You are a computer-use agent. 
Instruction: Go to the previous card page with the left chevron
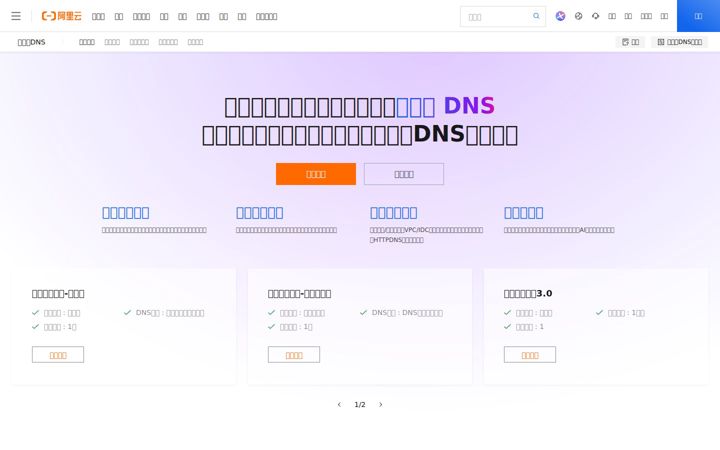[339, 405]
